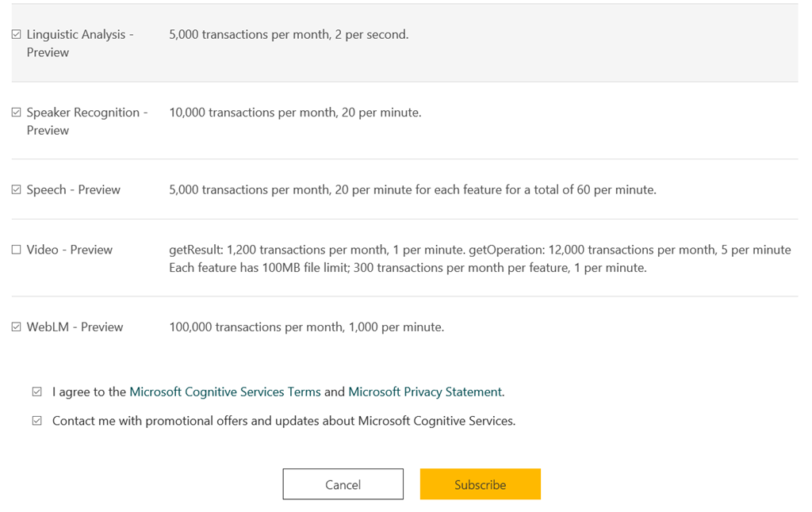Click the Video - Preview label text
Screen dimensions: 812x512
click(x=70, y=250)
